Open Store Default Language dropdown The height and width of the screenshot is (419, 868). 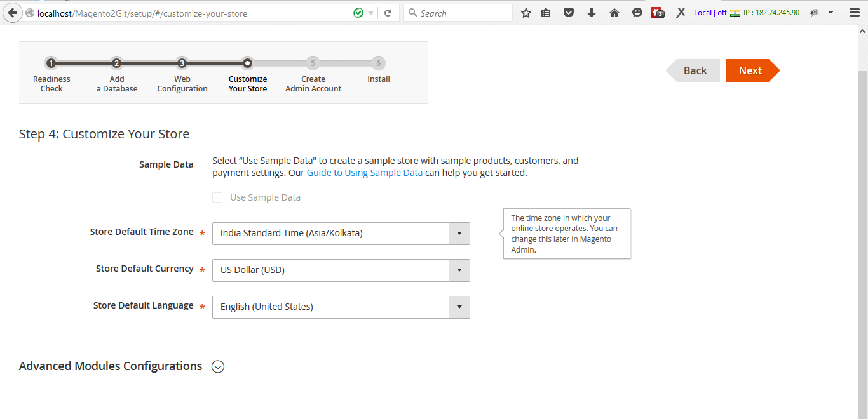click(x=459, y=307)
